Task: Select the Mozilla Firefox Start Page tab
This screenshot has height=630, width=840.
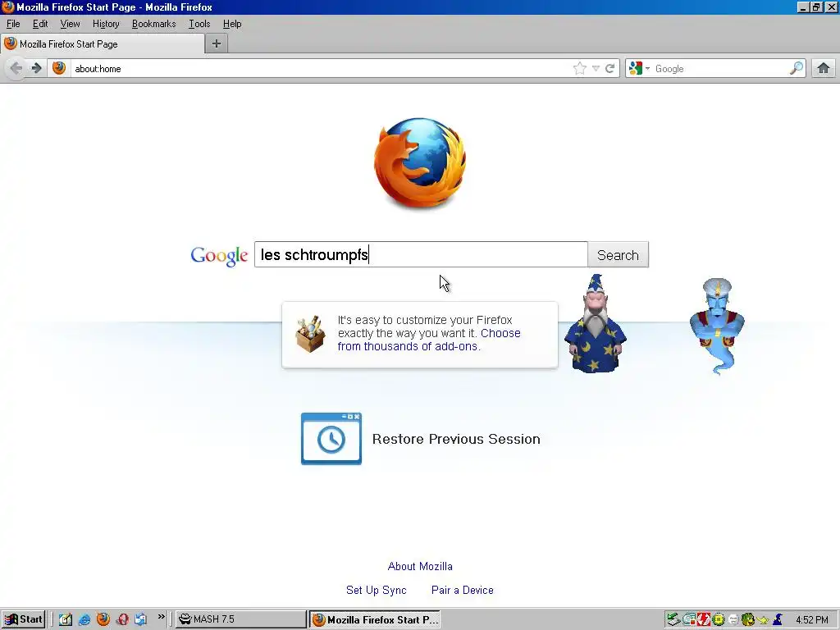Action: coord(102,44)
